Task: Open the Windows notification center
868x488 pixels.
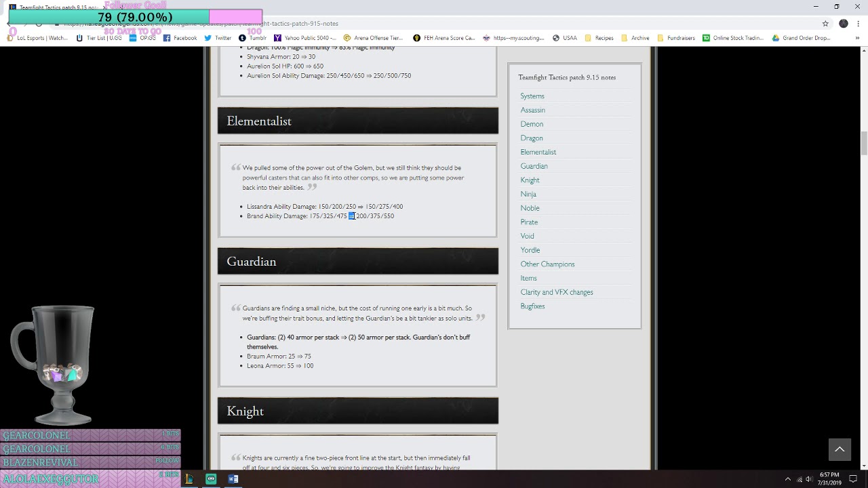Action: pyautogui.click(x=853, y=479)
